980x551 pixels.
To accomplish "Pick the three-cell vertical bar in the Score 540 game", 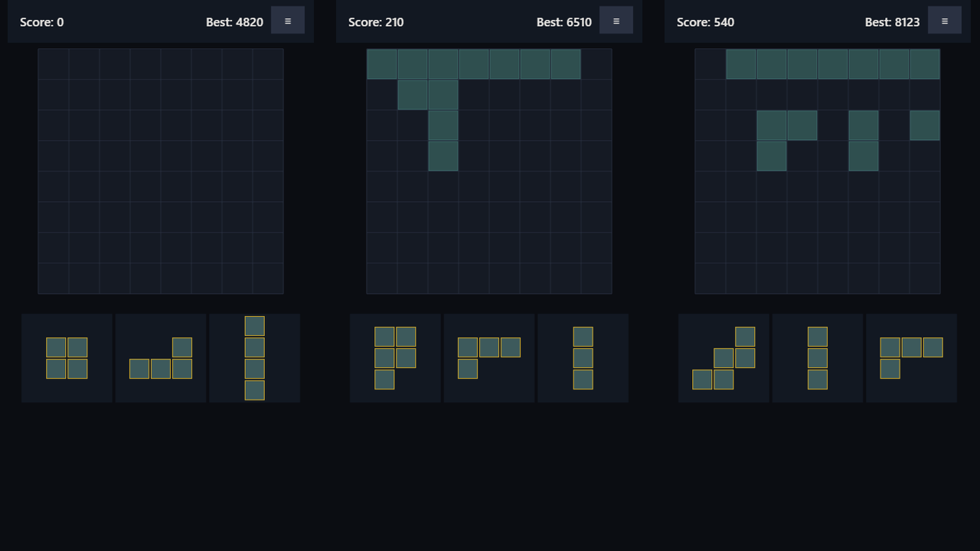I will [x=818, y=358].
